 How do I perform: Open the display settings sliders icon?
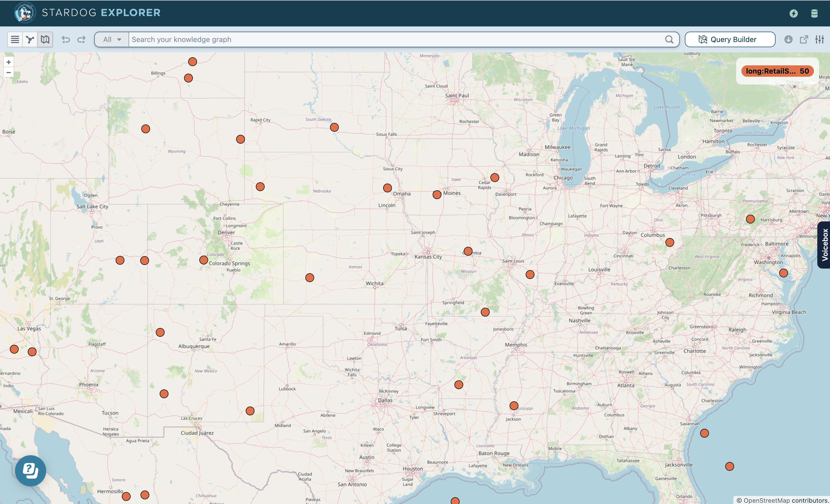point(819,39)
